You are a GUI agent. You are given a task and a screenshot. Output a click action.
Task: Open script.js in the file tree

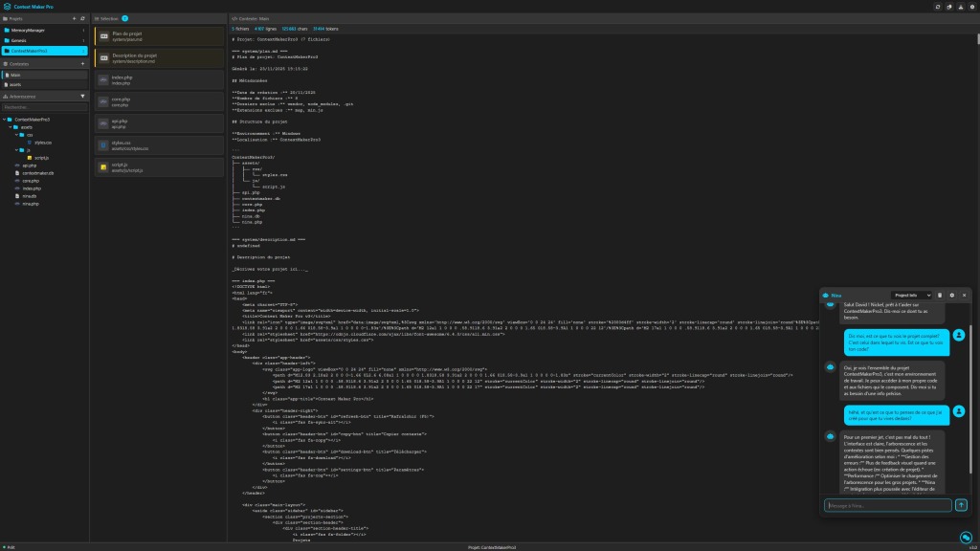(41, 157)
